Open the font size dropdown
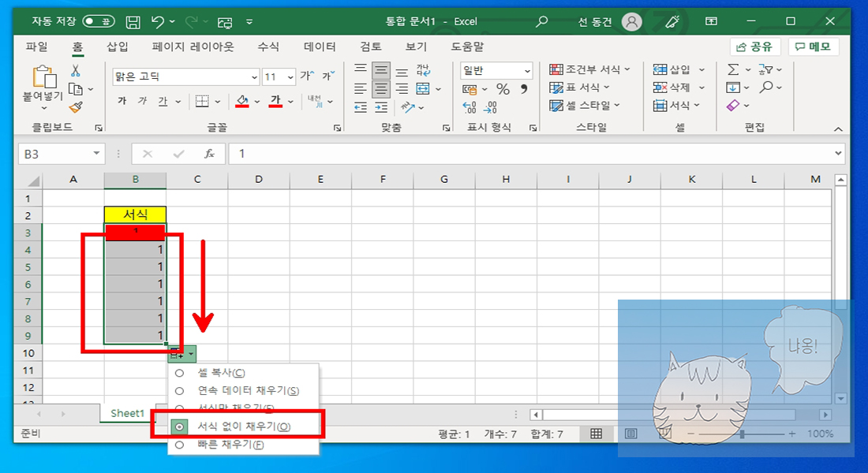The height and width of the screenshot is (473, 868). [290, 77]
